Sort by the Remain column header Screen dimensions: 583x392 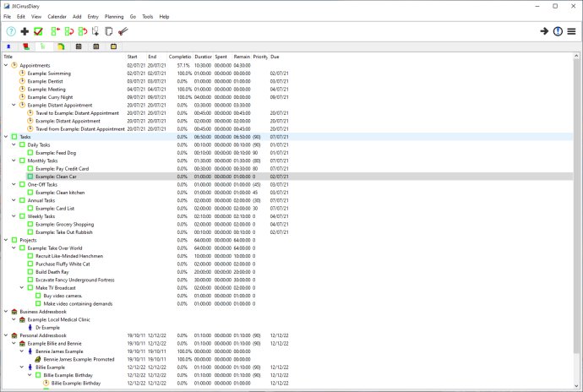242,57
